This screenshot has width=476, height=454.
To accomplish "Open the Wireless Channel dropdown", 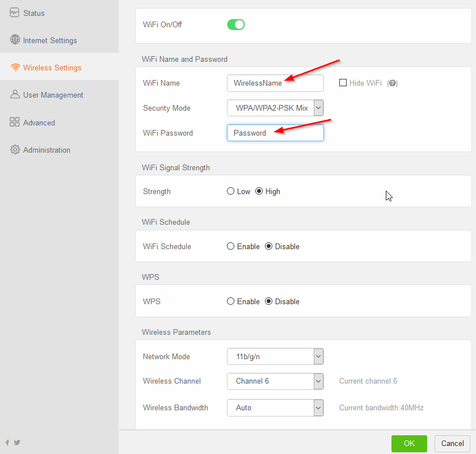I will [x=275, y=381].
